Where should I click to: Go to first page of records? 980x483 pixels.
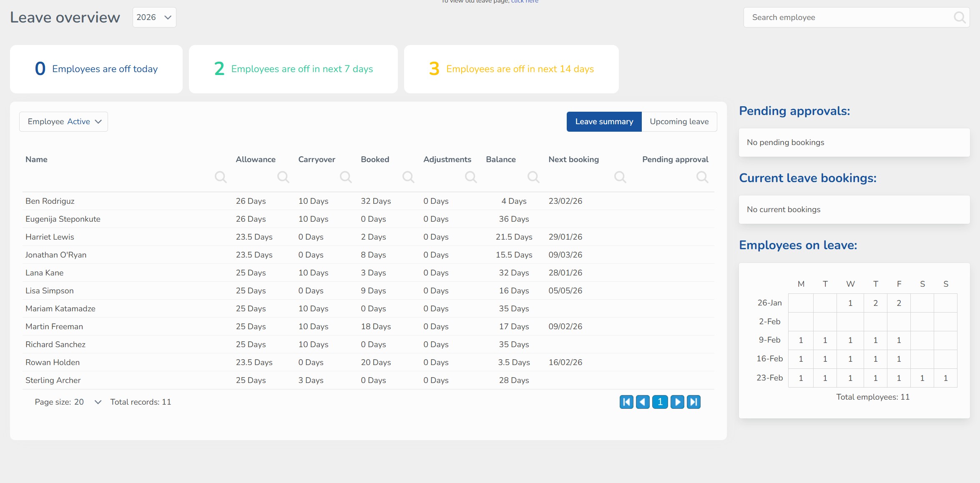coord(626,402)
